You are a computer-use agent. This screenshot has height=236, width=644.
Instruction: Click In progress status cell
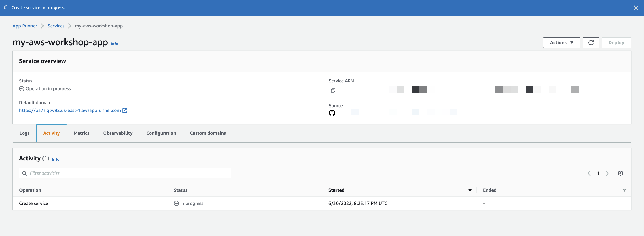pyautogui.click(x=189, y=203)
